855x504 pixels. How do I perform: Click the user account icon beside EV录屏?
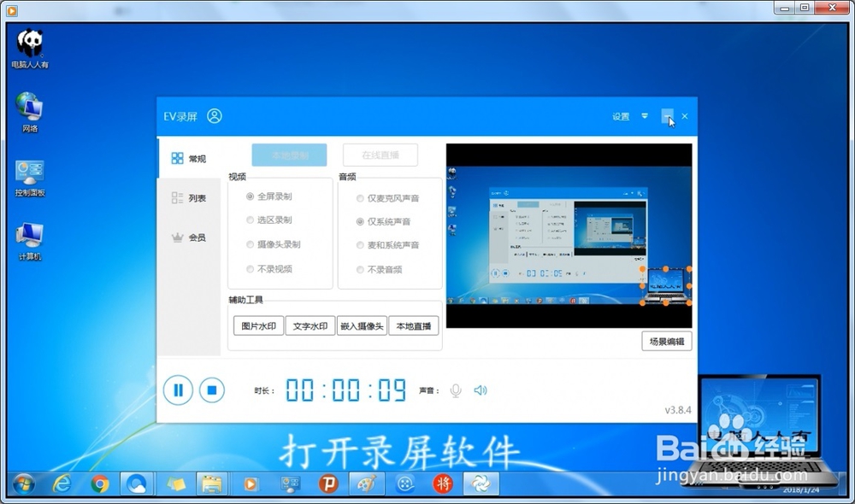(x=215, y=116)
